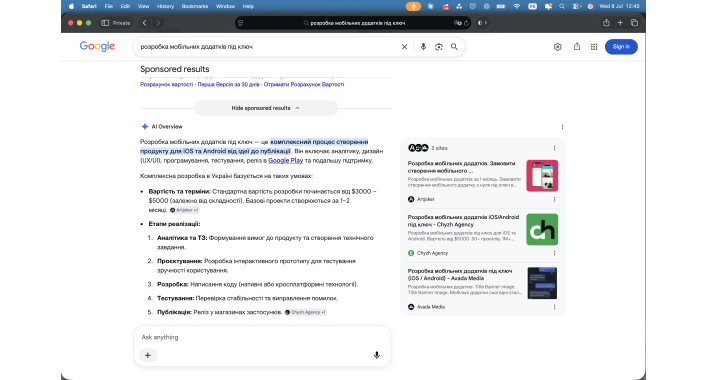Open 'Отримати Розрахунок Вартості' link
The image size is (708, 380).
pos(304,84)
